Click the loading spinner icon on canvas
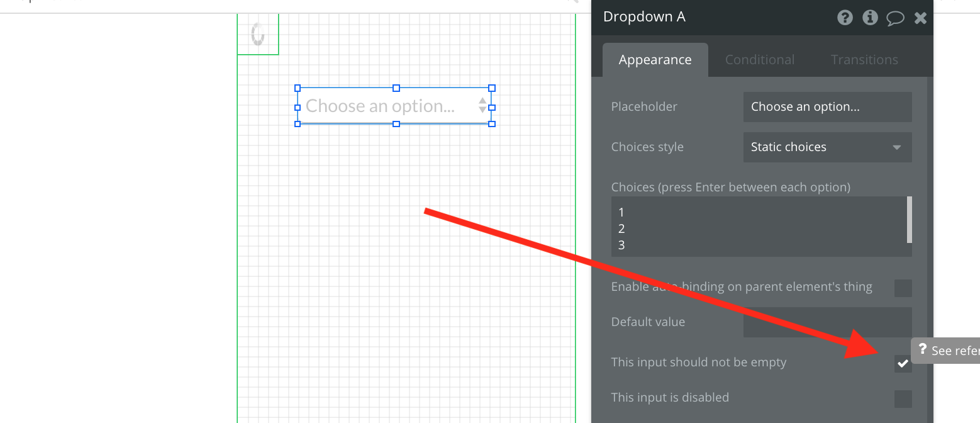The height and width of the screenshot is (423, 980). point(257,34)
